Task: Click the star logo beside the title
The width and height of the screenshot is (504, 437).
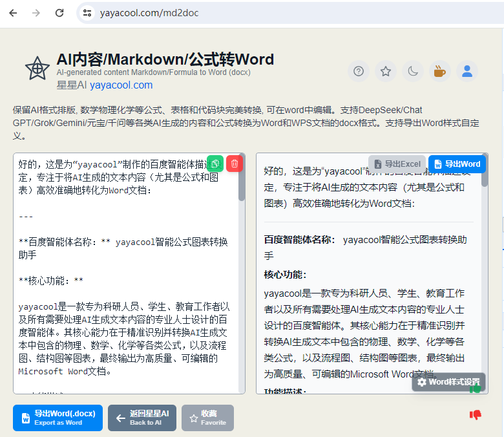Action: pos(37,68)
